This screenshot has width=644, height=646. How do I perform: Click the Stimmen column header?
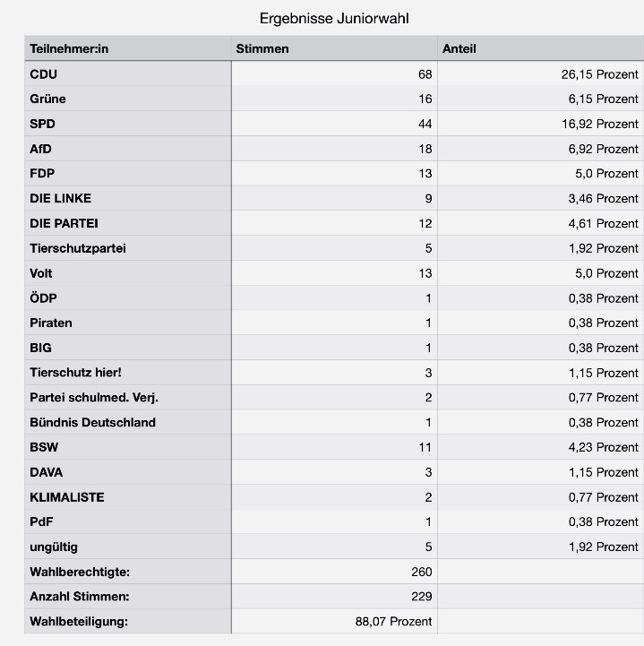pyautogui.click(x=334, y=48)
